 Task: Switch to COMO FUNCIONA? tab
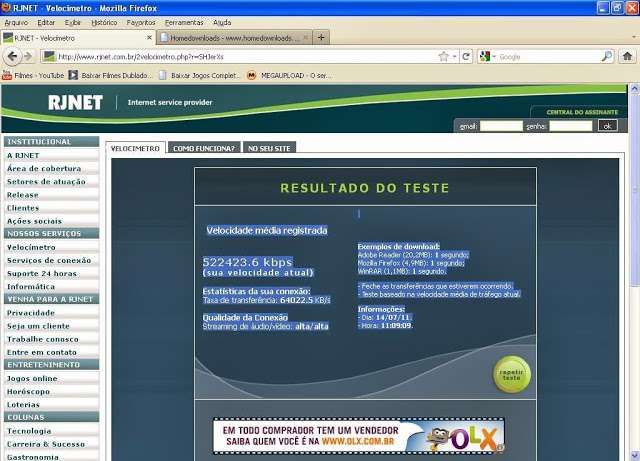[204, 148]
